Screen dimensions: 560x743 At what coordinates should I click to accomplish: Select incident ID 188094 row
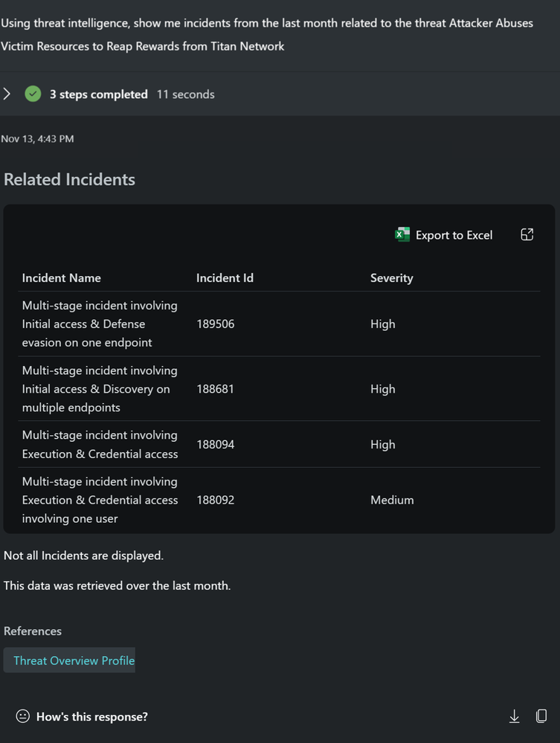point(279,445)
